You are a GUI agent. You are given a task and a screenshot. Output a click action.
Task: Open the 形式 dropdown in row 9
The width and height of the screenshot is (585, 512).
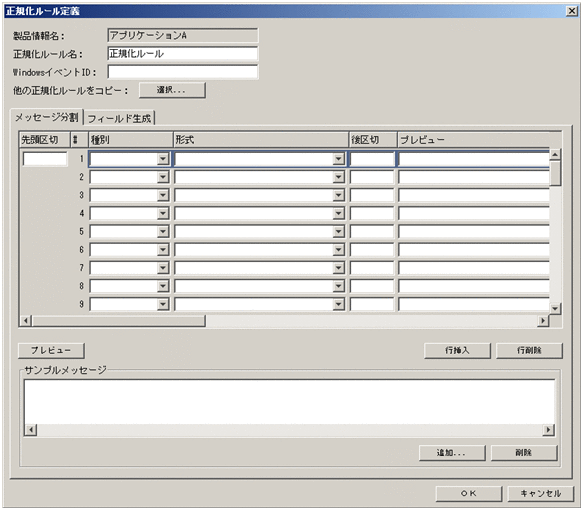[339, 305]
